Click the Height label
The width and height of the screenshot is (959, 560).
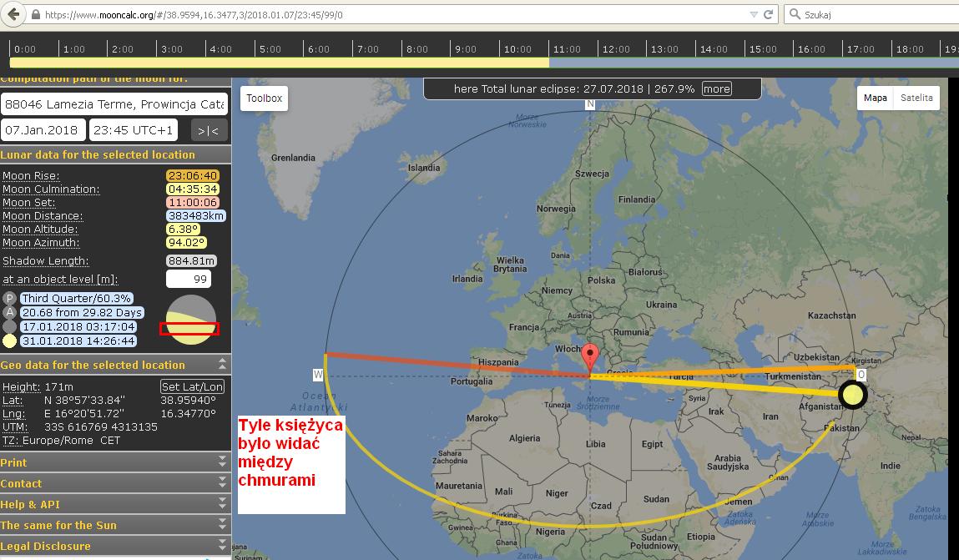pos(21,387)
